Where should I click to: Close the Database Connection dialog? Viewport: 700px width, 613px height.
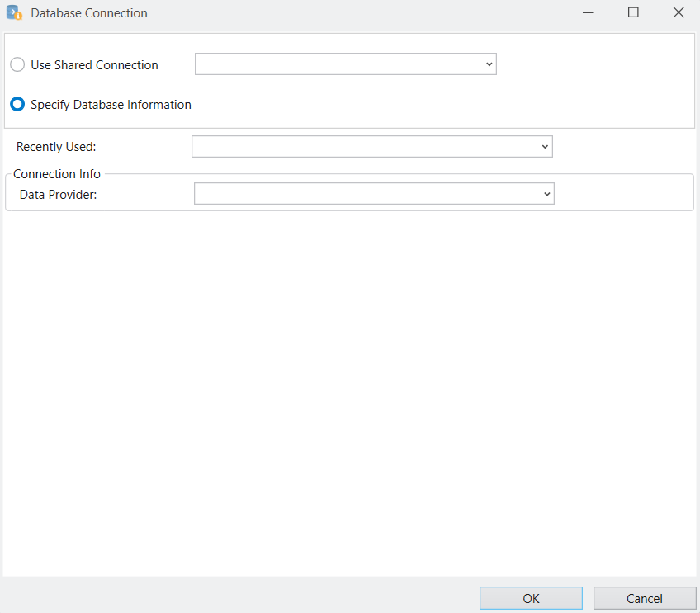click(x=678, y=13)
